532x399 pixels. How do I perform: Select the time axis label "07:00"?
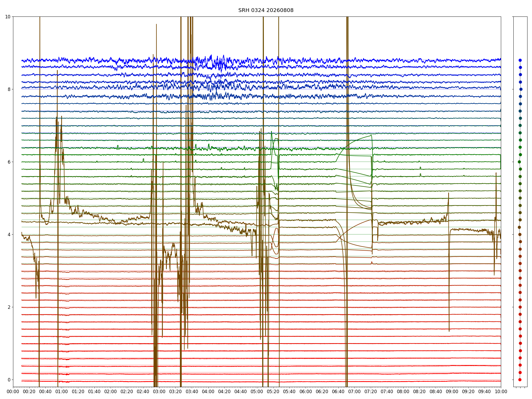click(355, 392)
